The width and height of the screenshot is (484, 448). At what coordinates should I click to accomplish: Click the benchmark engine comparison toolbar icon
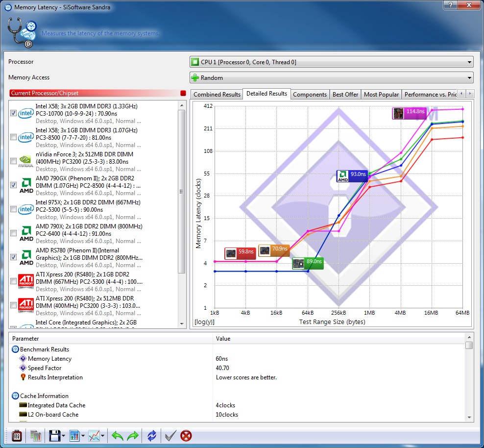35,436
